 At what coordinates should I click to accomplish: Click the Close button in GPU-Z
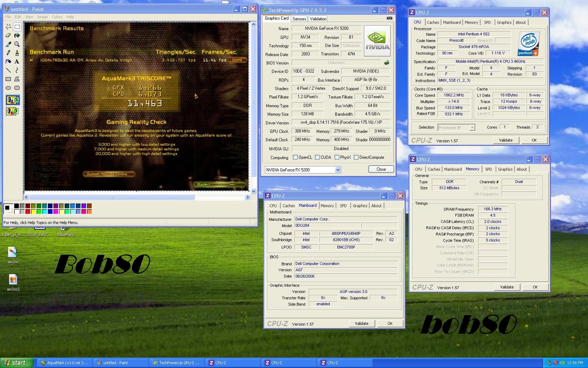click(381, 169)
